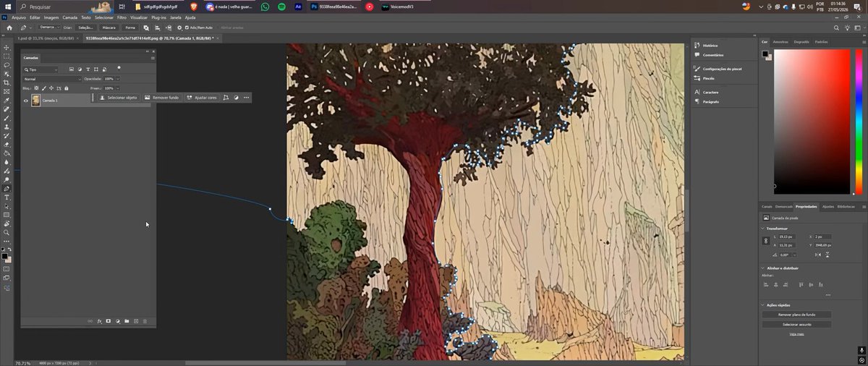Image resolution: width=868 pixels, height=366 pixels.
Task: Select the Move tool in toolbar
Action: [7, 48]
